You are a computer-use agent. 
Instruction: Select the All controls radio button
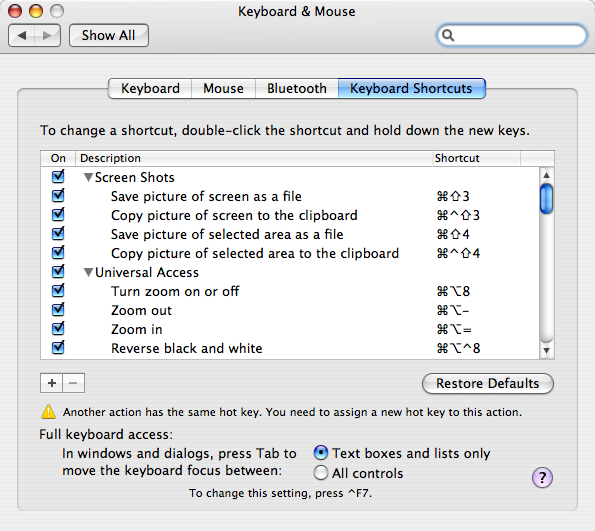tap(321, 473)
